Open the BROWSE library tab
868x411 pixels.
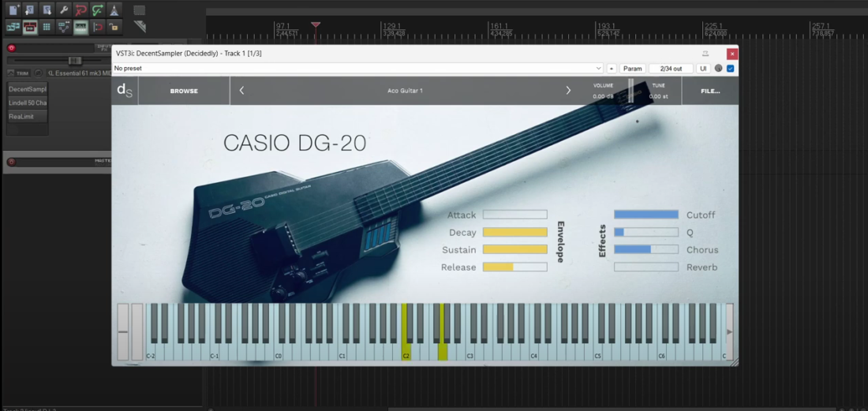184,91
